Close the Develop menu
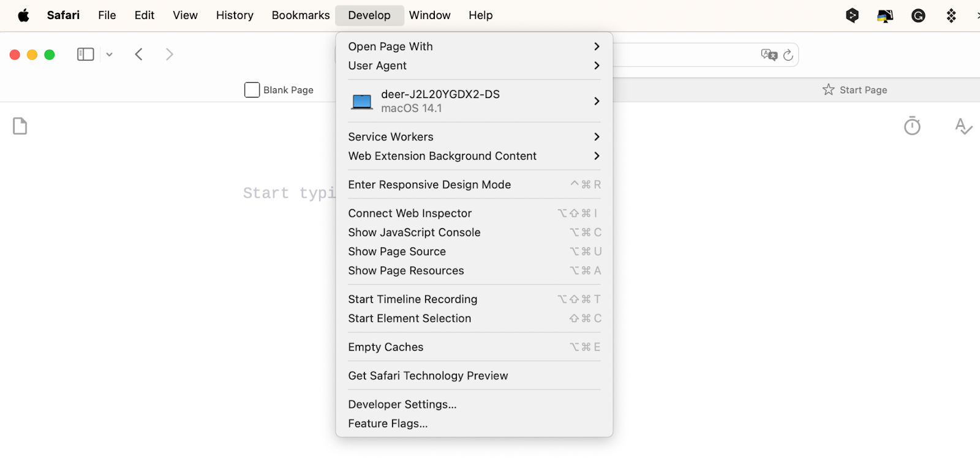The width and height of the screenshot is (980, 475). [369, 15]
